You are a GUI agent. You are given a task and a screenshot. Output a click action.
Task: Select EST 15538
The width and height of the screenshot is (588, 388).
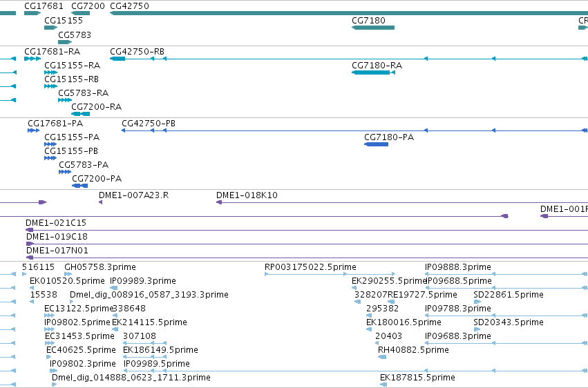(x=32, y=302)
